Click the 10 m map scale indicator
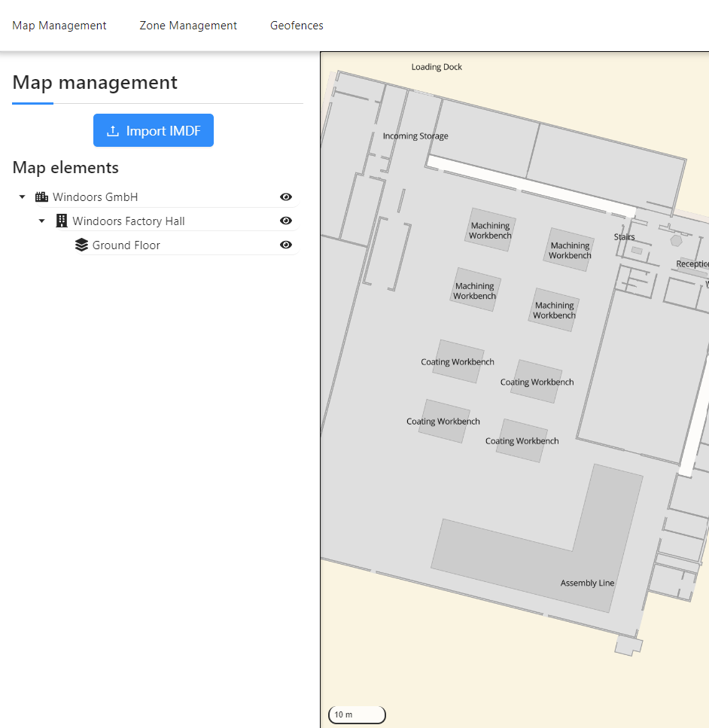The image size is (709, 728). [357, 714]
